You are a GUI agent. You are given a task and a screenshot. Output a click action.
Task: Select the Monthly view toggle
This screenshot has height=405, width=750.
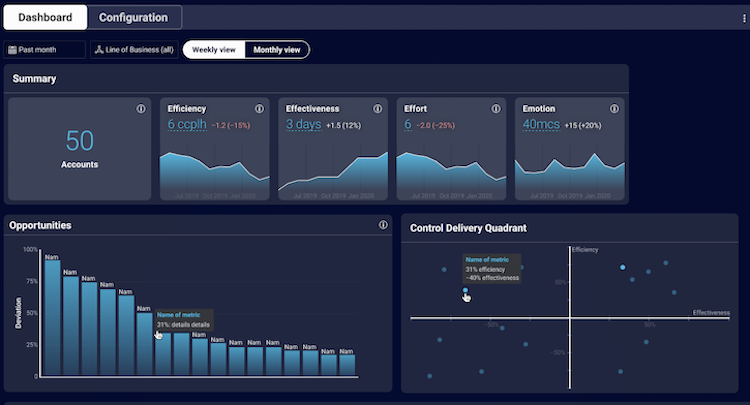pos(277,50)
